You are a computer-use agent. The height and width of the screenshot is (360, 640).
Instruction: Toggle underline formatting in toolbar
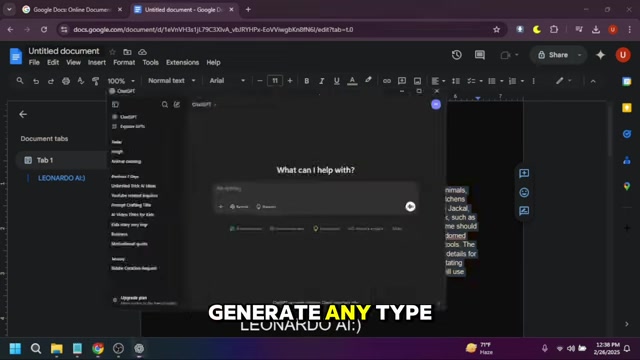click(337, 81)
